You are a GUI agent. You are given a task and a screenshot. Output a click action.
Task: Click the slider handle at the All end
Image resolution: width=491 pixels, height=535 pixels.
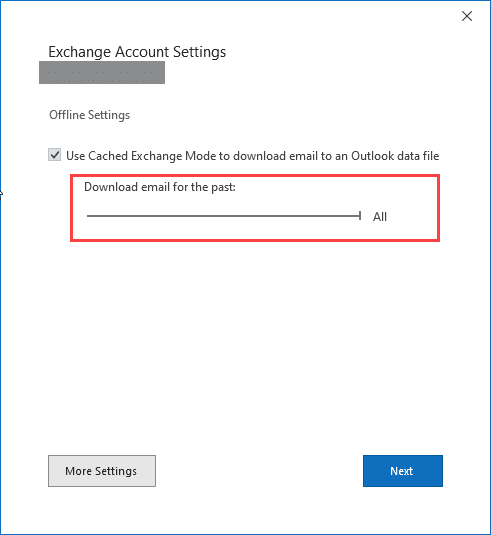pyautogui.click(x=360, y=216)
